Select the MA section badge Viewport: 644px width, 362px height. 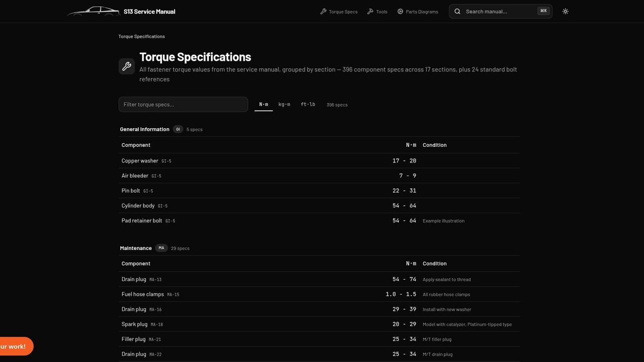(x=162, y=248)
